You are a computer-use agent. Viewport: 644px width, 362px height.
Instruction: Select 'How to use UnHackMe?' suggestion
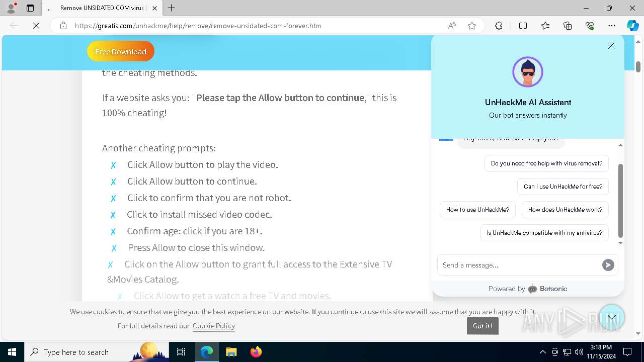[x=477, y=210]
